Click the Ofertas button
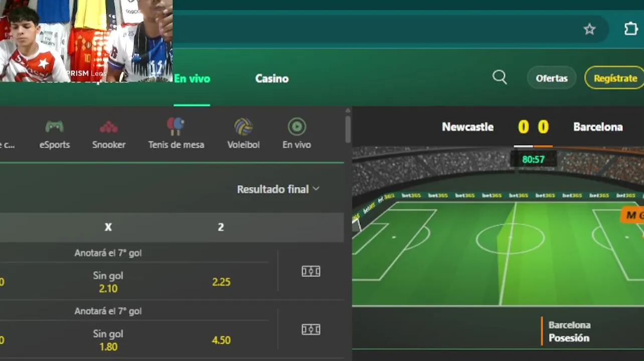Viewport: 644px width, 361px height. point(552,78)
